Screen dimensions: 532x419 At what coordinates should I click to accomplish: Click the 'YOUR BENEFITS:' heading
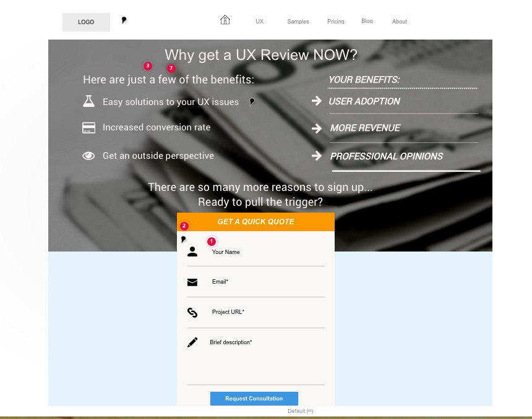pyautogui.click(x=364, y=80)
